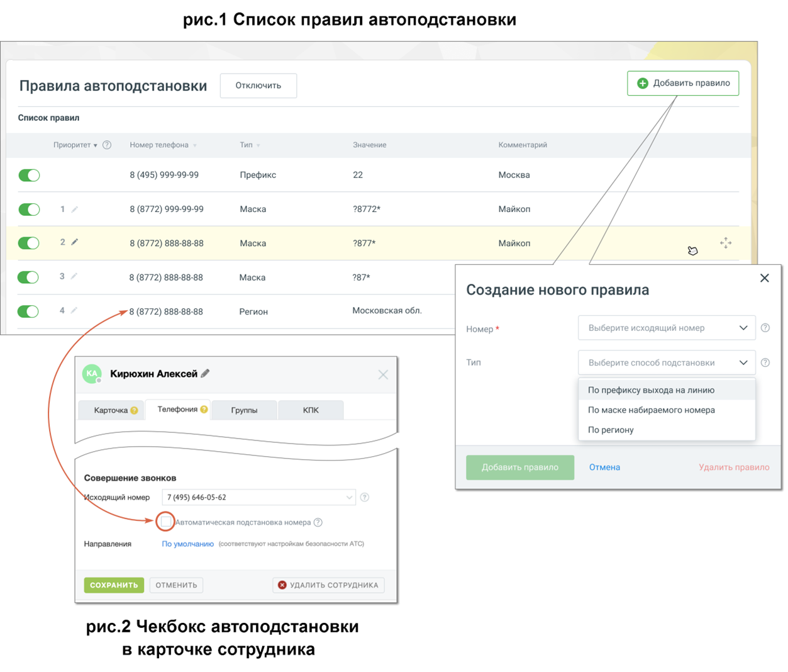
Task: Switch to КПК tab
Action: tap(311, 410)
